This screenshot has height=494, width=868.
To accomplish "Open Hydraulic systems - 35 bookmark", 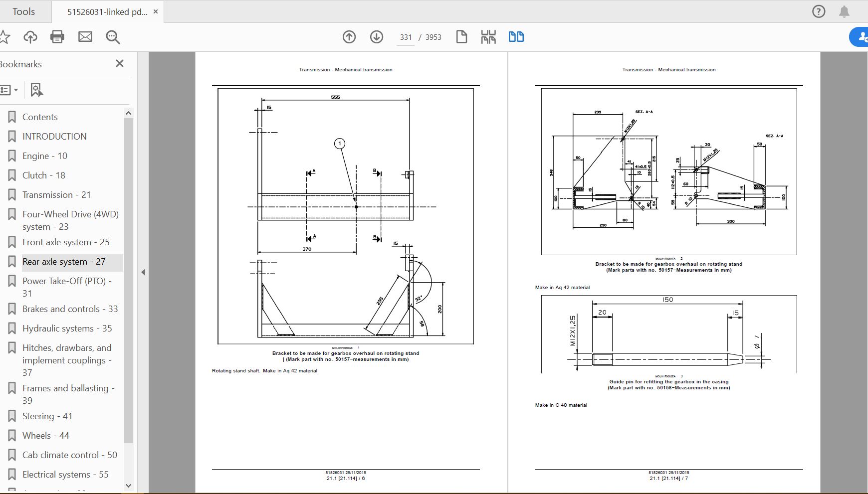I will (67, 329).
